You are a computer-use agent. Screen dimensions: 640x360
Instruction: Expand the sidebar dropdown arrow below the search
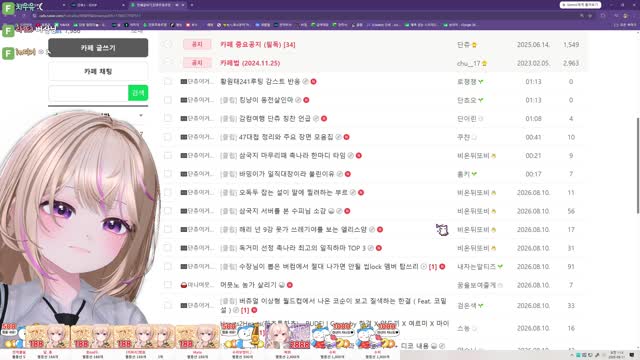141,116
